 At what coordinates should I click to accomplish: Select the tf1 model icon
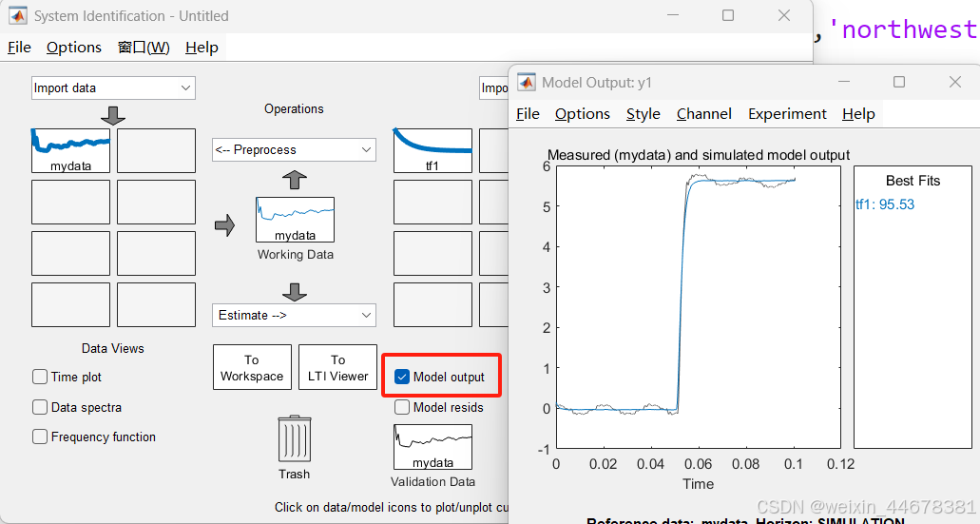click(x=432, y=150)
